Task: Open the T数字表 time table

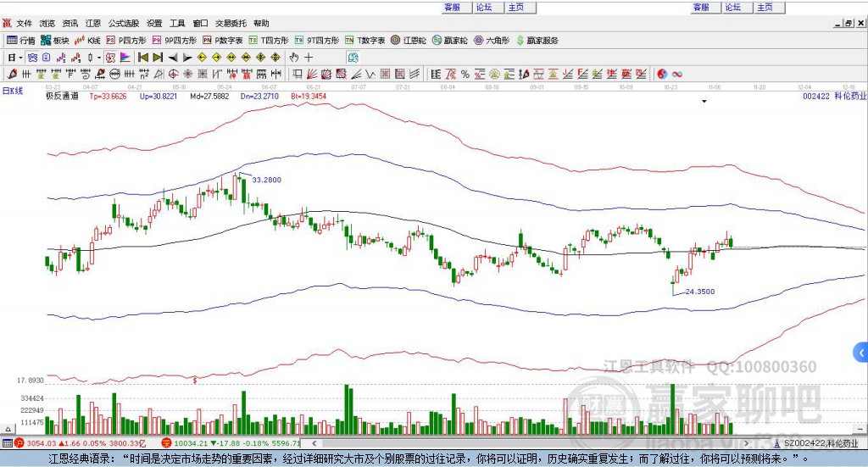Action: pos(364,41)
